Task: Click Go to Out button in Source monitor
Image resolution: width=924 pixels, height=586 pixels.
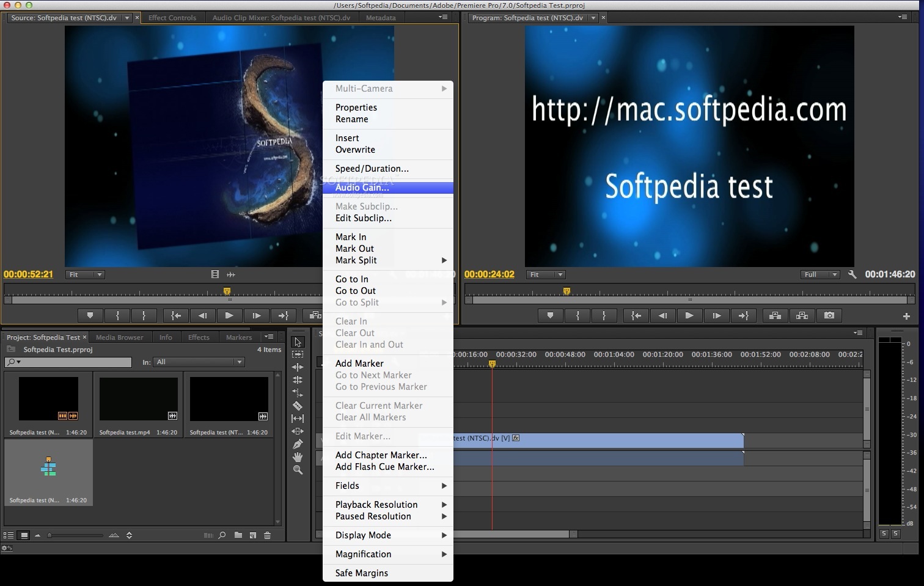Action: point(283,316)
